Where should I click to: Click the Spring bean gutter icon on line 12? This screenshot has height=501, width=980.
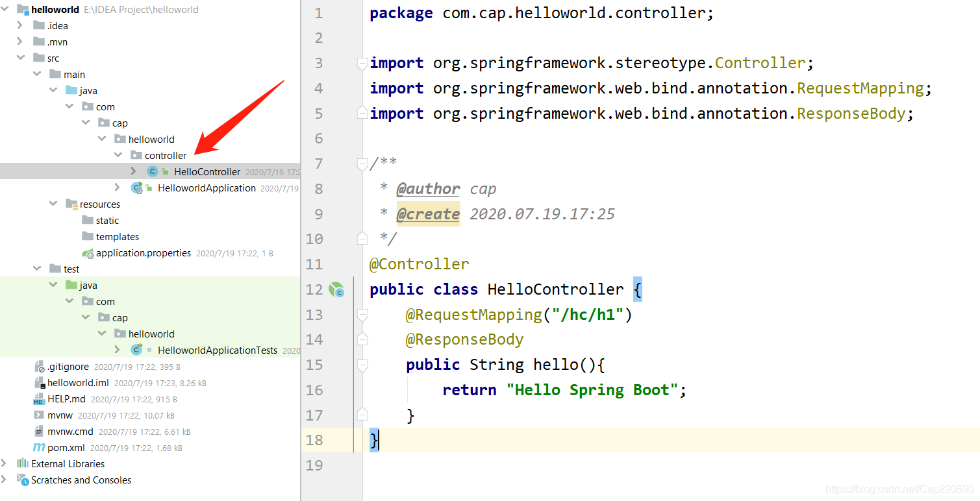point(336,289)
